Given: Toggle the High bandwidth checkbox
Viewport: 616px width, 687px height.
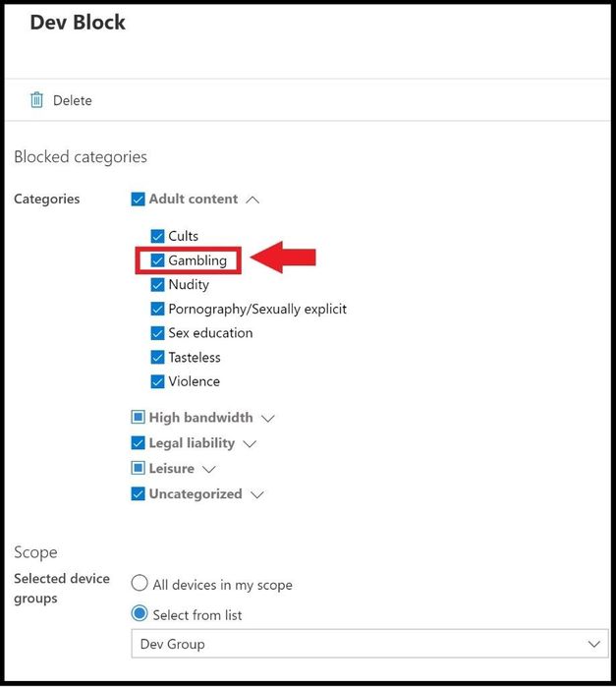Looking at the screenshot, I should pos(138,417).
